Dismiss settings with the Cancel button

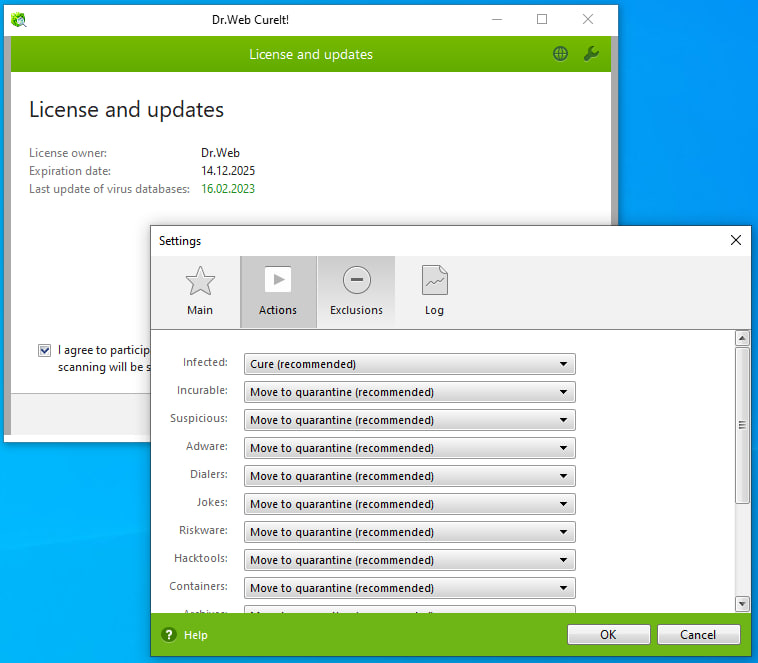click(698, 634)
